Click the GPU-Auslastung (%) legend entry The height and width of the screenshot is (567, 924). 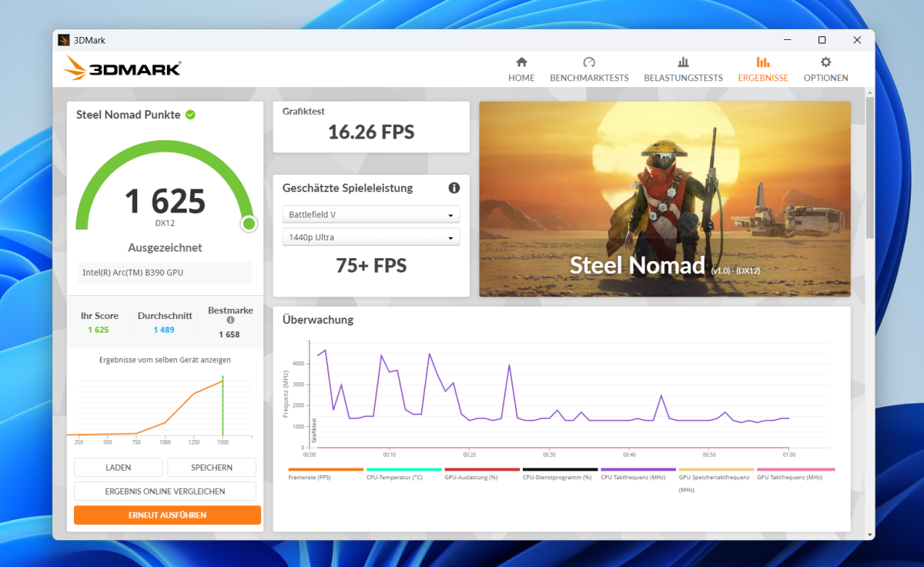click(x=482, y=474)
